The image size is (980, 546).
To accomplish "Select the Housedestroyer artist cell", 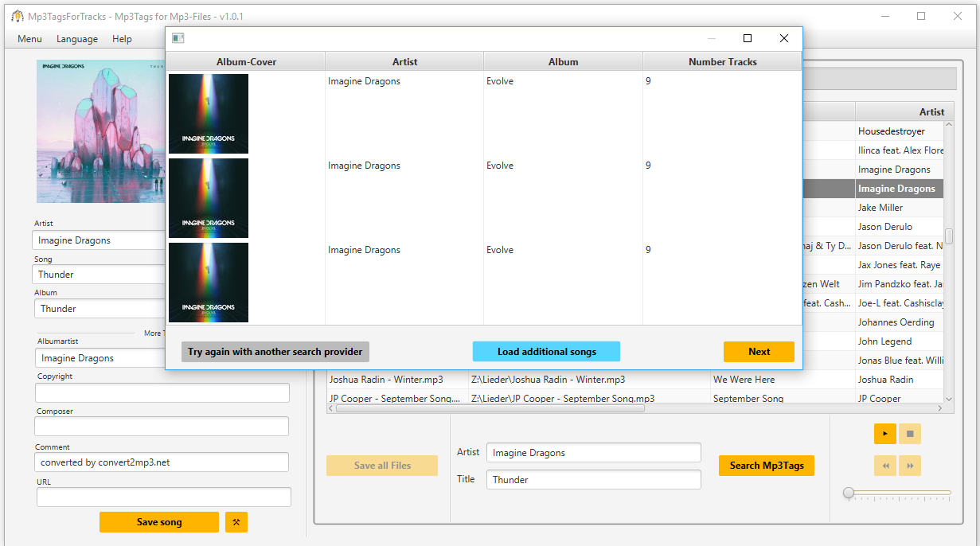I will 900,131.
